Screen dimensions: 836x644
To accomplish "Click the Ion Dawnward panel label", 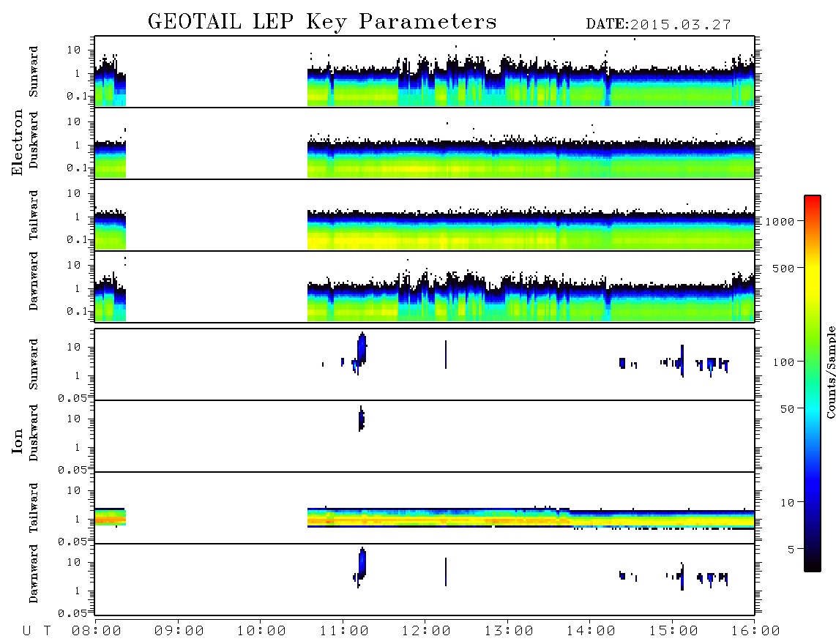I will pos(34,574).
